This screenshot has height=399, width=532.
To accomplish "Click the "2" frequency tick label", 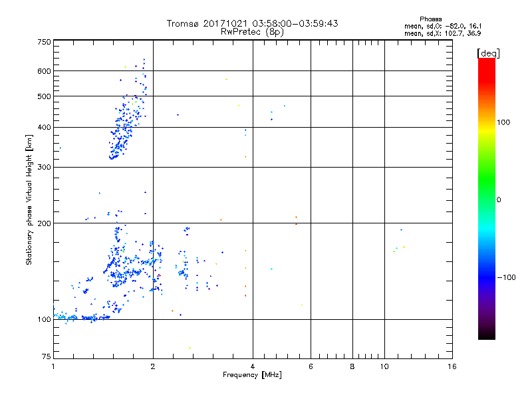I will pyautogui.click(x=153, y=366).
